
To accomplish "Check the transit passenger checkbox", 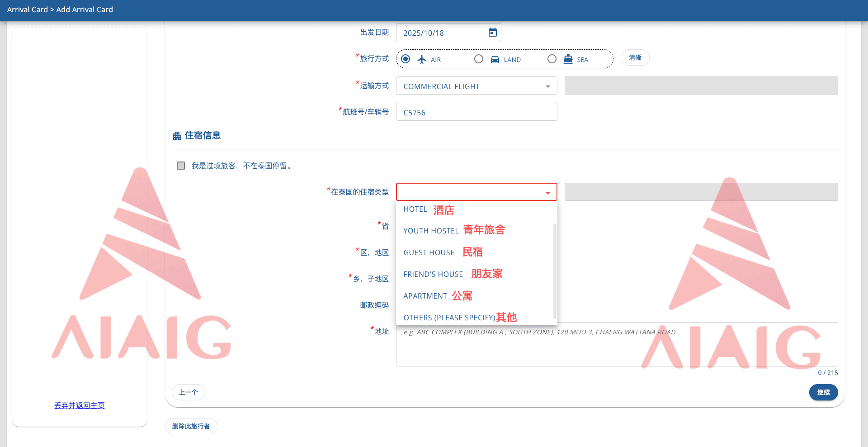I will click(x=181, y=166).
